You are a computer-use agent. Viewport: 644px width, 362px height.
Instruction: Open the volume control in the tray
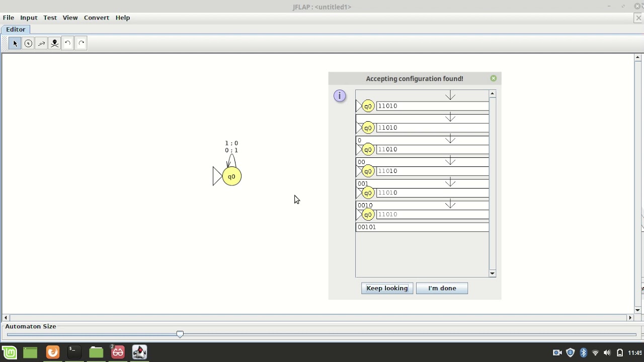tap(607, 352)
